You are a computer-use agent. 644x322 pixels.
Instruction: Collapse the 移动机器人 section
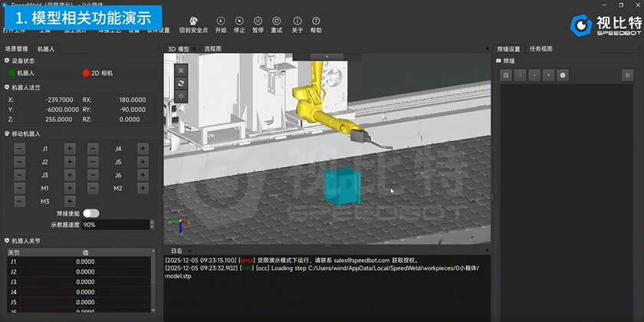pyautogui.click(x=7, y=134)
